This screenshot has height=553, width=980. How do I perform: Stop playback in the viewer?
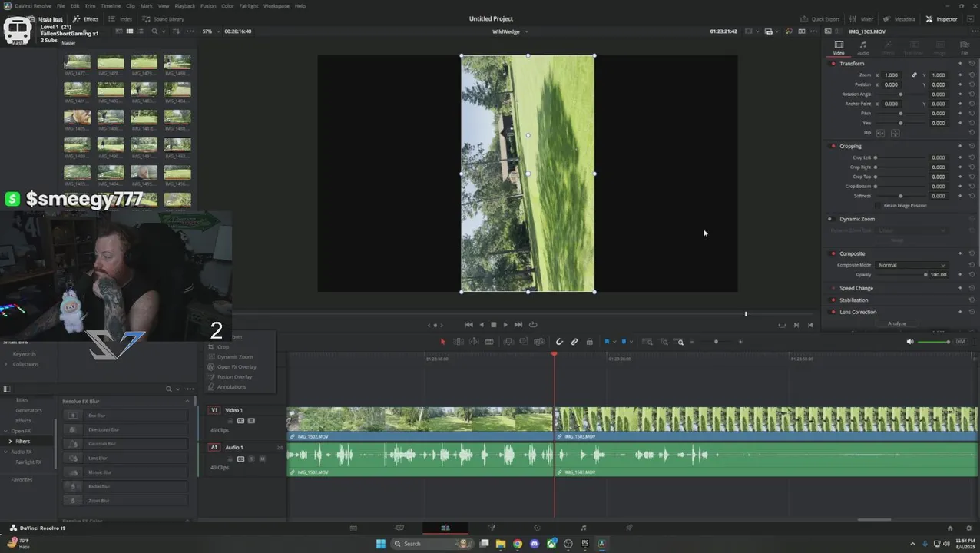pyautogui.click(x=494, y=325)
